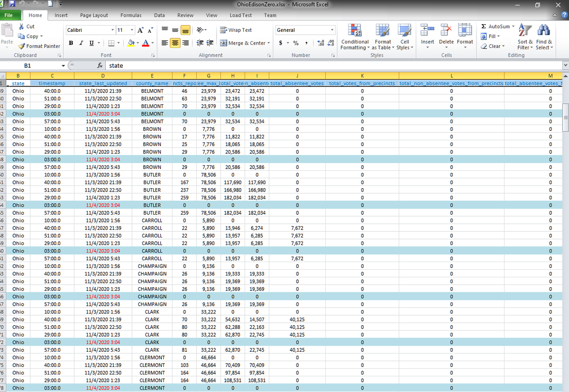The image size is (569, 392).
Task: Open Cell Styles gallery
Action: 404,36
